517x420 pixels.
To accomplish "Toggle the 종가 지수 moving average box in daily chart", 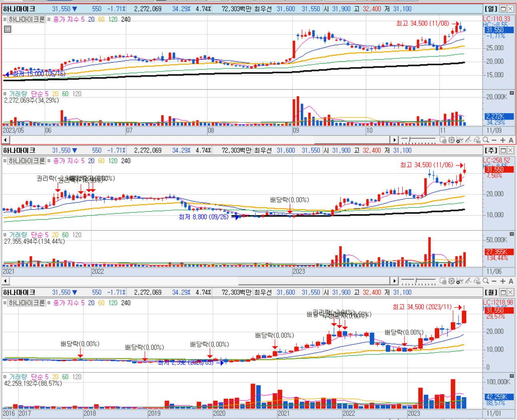I will pyautogui.click(x=49, y=19).
